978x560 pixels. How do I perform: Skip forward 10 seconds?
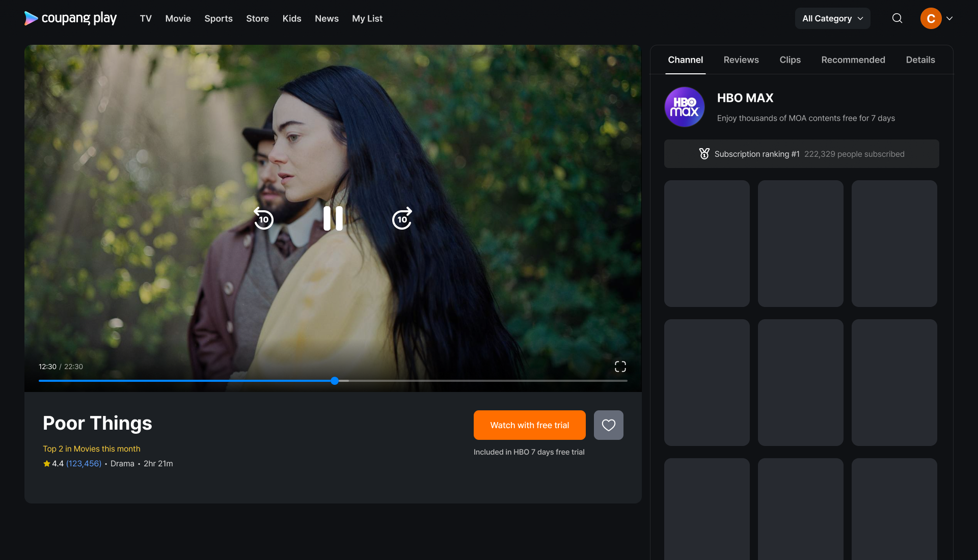point(402,218)
